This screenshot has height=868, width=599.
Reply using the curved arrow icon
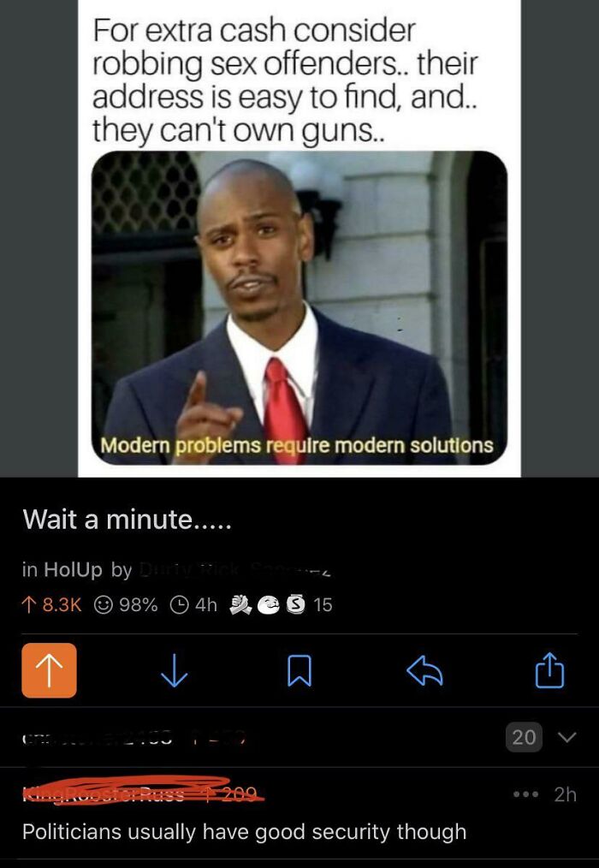(x=424, y=671)
